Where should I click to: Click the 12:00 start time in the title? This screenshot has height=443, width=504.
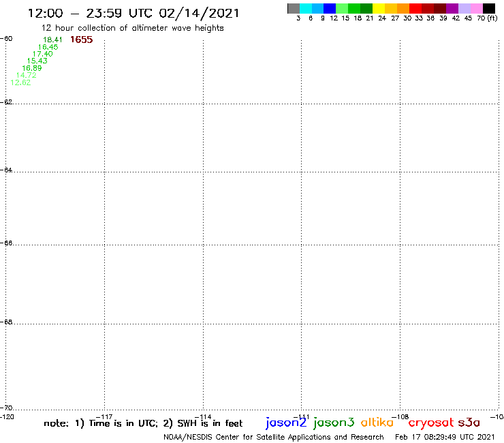pos(46,14)
